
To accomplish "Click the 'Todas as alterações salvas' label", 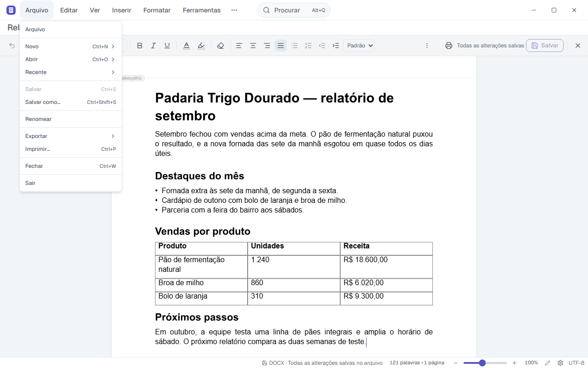I will [x=490, y=46].
